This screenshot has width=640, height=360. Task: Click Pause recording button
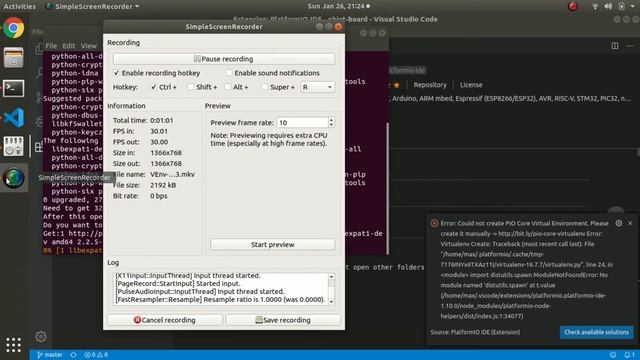tap(224, 59)
